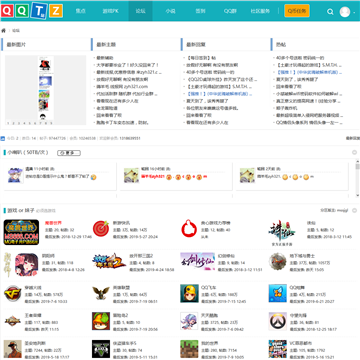Open the 守望先锋 forum title
The height and width of the screenshot is (360, 360).
coord(298,315)
